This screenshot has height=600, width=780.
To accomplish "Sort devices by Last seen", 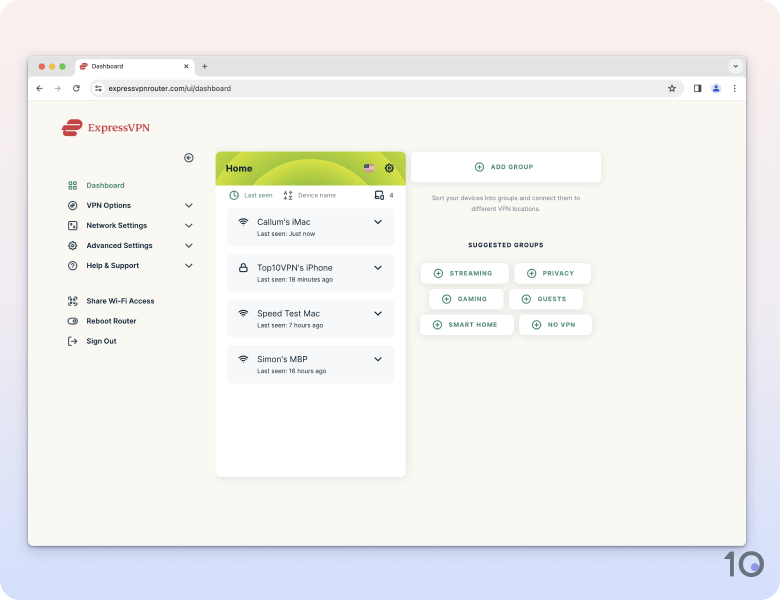I will click(x=258, y=196).
